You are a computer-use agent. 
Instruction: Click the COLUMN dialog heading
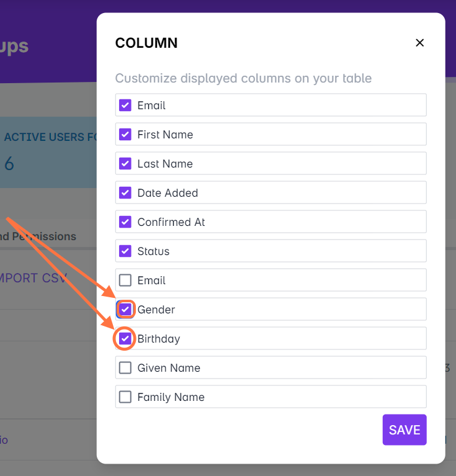click(146, 43)
